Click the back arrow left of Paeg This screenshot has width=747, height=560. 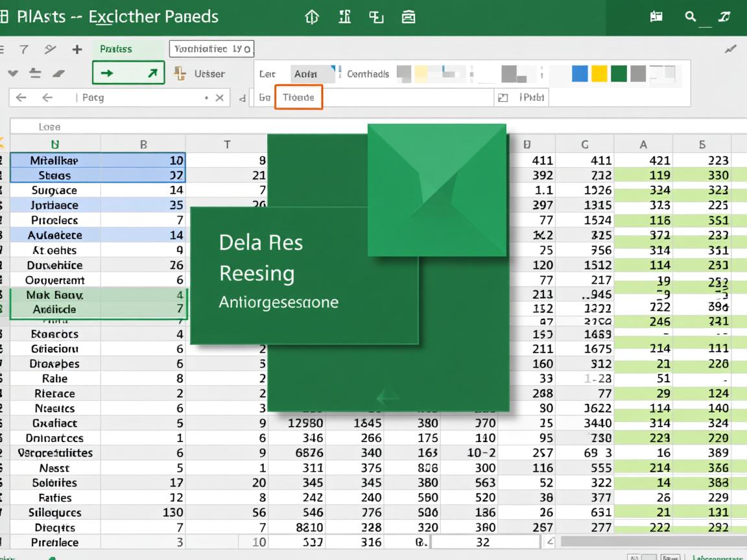[x=21, y=98]
